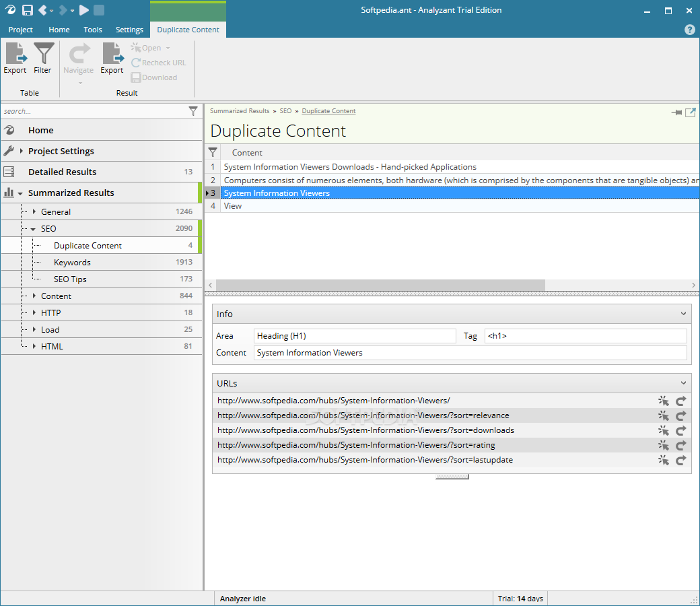Expand Project Settings arrow
The image size is (700, 606).
(x=21, y=151)
